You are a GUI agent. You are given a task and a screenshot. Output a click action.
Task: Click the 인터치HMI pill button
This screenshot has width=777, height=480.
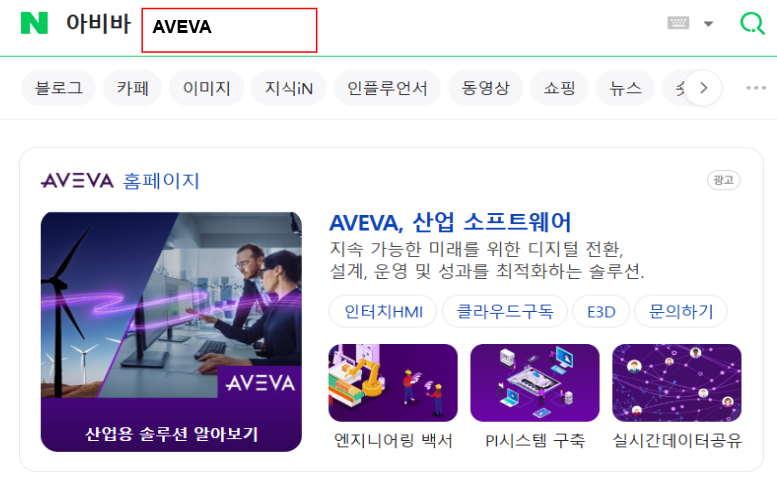[x=383, y=312]
